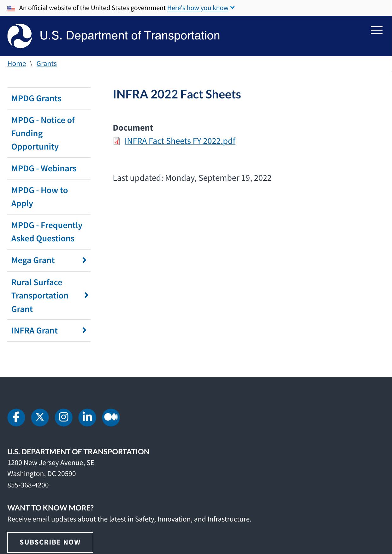Click the 855-368-4200 phone number
The width and height of the screenshot is (392, 554).
click(x=28, y=485)
